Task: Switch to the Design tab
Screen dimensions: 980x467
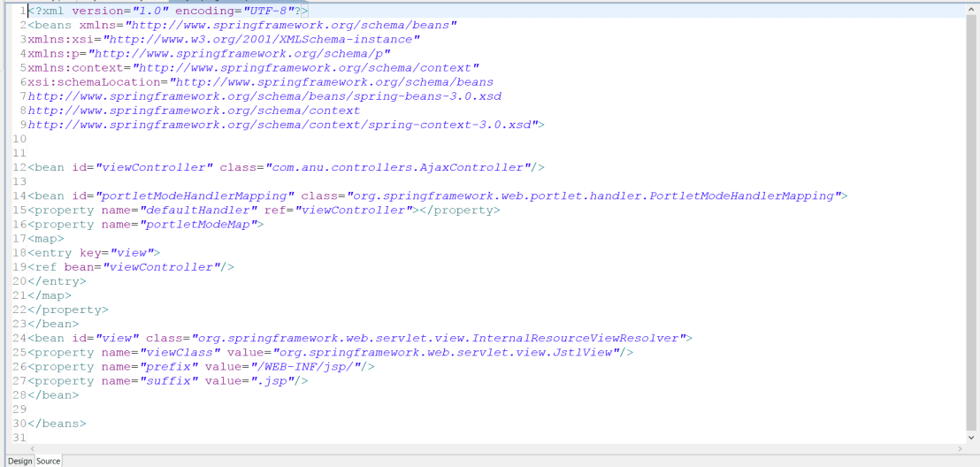Action: tap(19, 461)
